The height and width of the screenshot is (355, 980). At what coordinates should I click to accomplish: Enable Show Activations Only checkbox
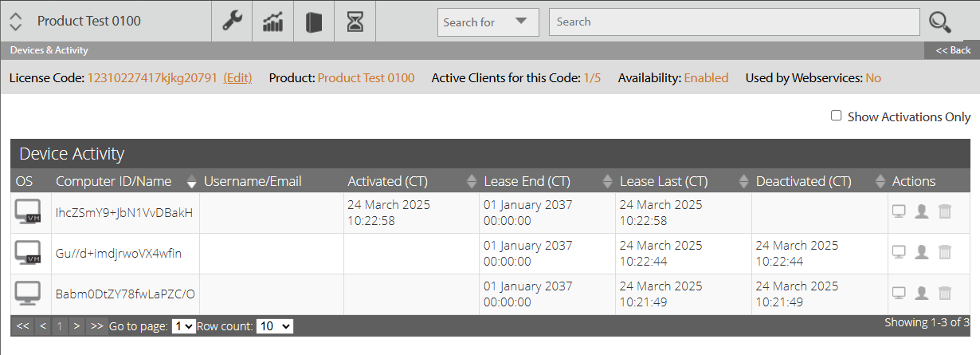click(836, 116)
